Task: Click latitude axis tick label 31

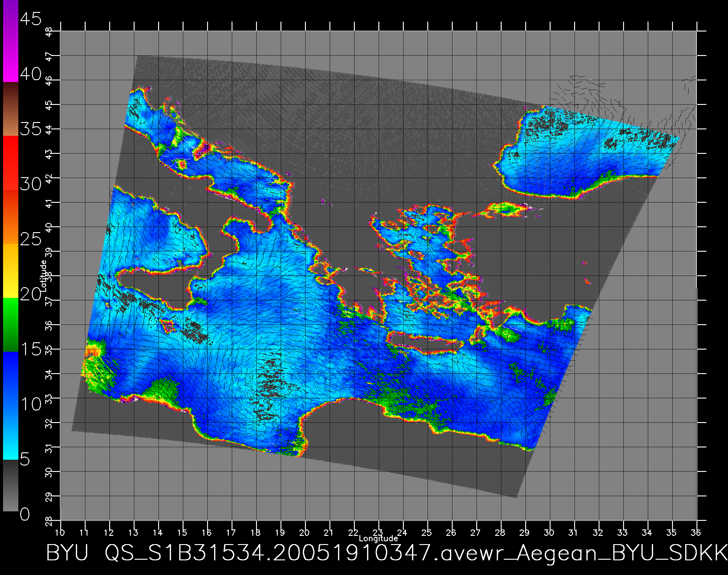Action: point(49,448)
